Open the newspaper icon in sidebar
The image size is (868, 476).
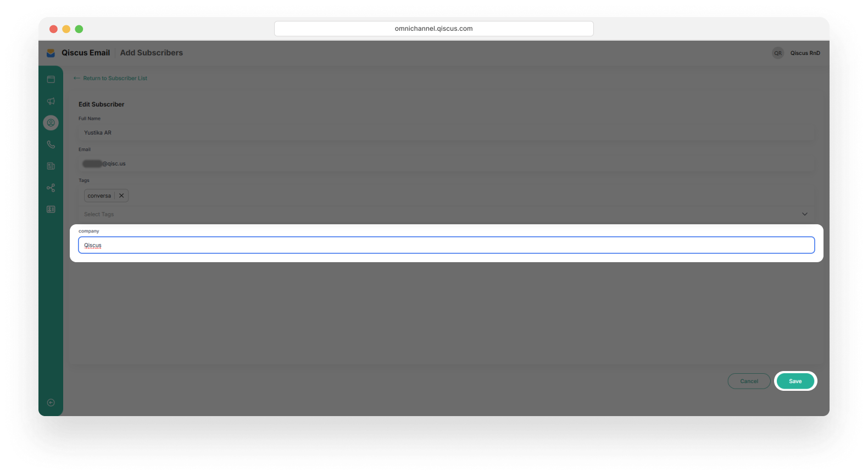(x=51, y=166)
